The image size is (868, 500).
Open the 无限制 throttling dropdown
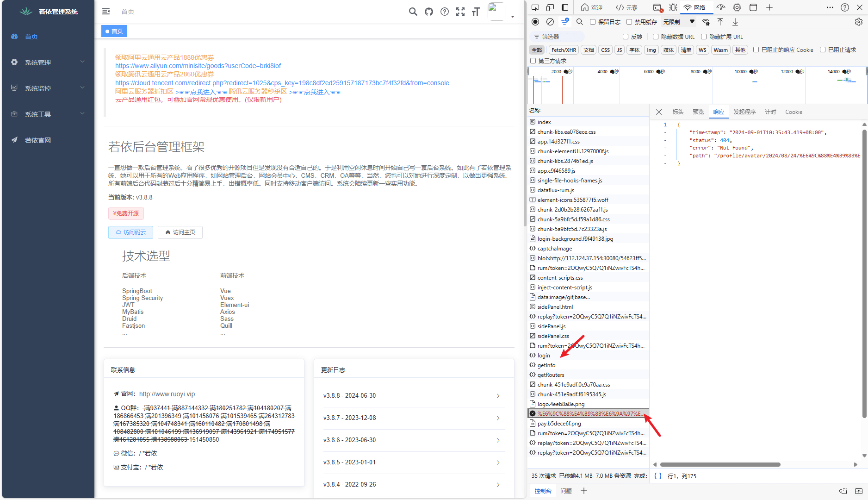pos(679,22)
